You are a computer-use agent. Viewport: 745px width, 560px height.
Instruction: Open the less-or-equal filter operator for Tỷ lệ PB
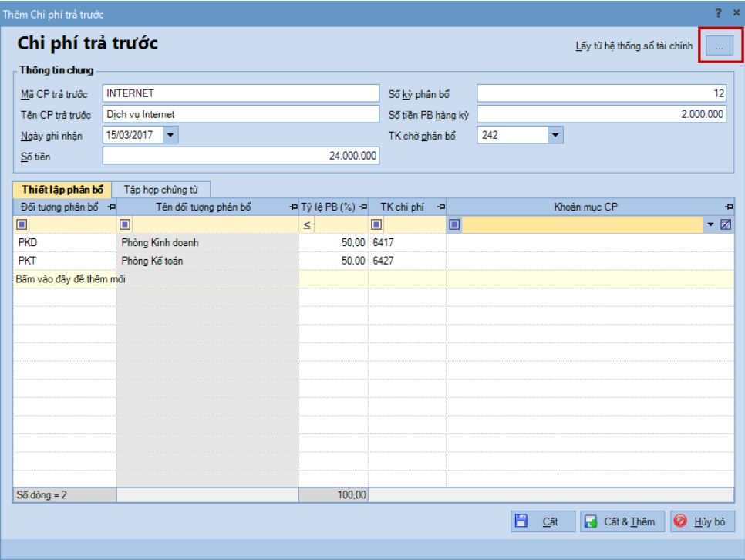307,225
